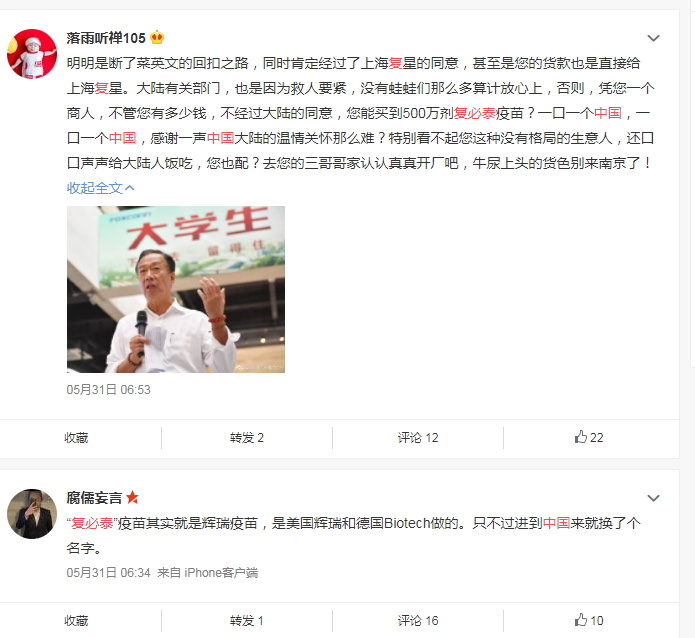Click the 来自 iPhone客户端 source link
The width and height of the screenshot is (695, 638).
click(207, 572)
